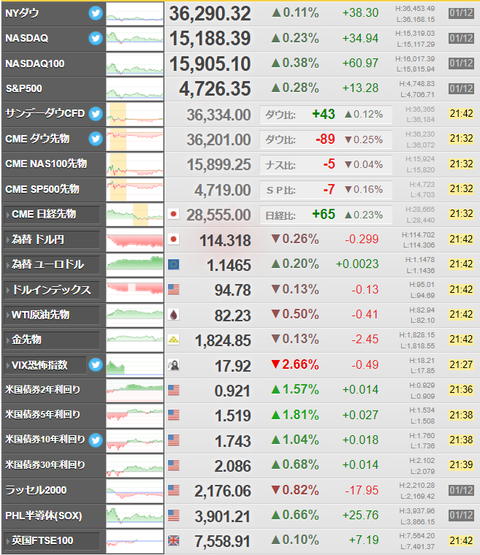Open the WTI原油先物 mini chart
The image size is (480, 555).
[x=135, y=315]
